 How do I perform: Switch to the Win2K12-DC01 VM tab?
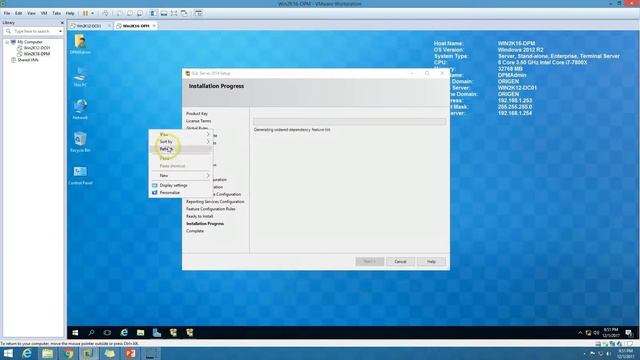pos(89,26)
